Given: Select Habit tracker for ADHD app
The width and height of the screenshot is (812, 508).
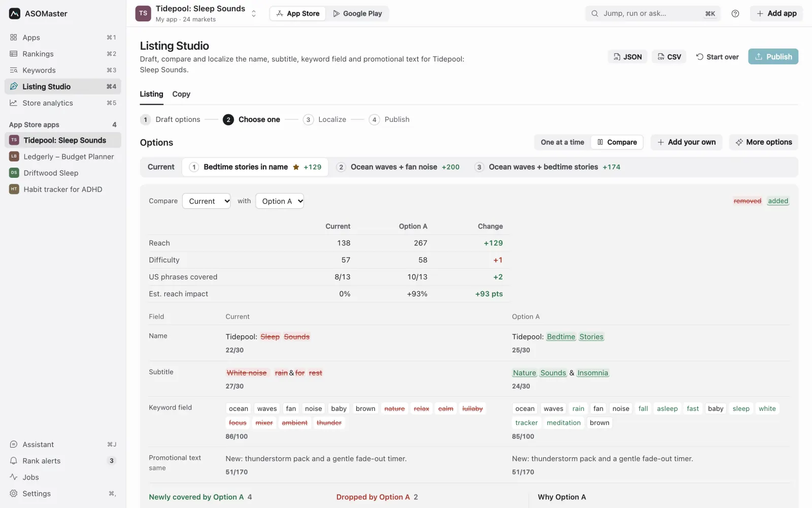Looking at the screenshot, I should pyautogui.click(x=63, y=189).
